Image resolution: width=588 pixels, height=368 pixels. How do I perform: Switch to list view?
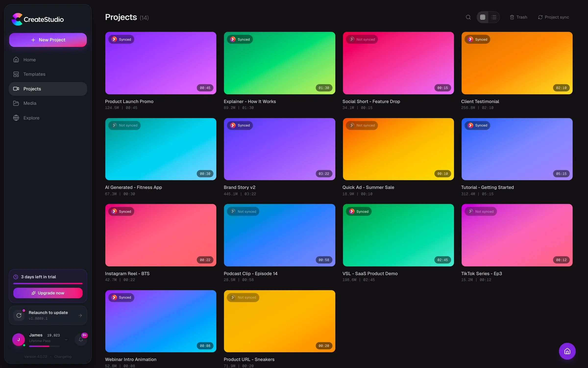coord(494,17)
